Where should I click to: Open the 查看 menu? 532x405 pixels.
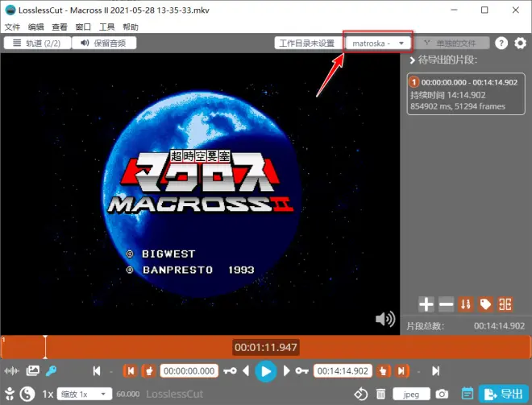[60, 27]
